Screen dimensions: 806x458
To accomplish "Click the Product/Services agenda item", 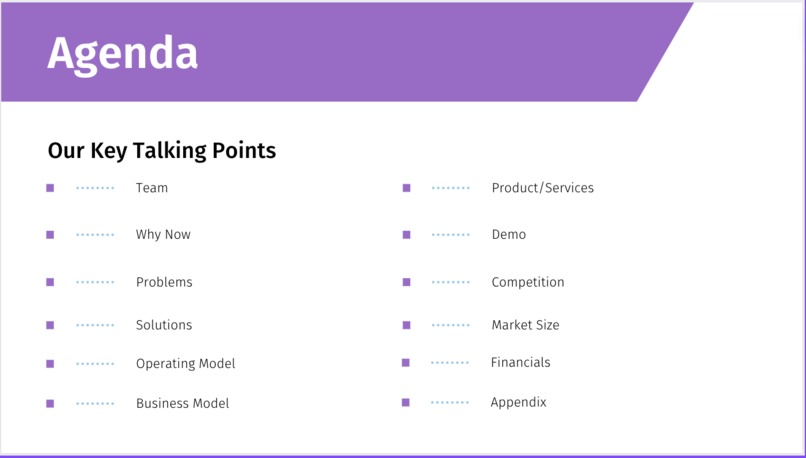I will click(x=542, y=188).
